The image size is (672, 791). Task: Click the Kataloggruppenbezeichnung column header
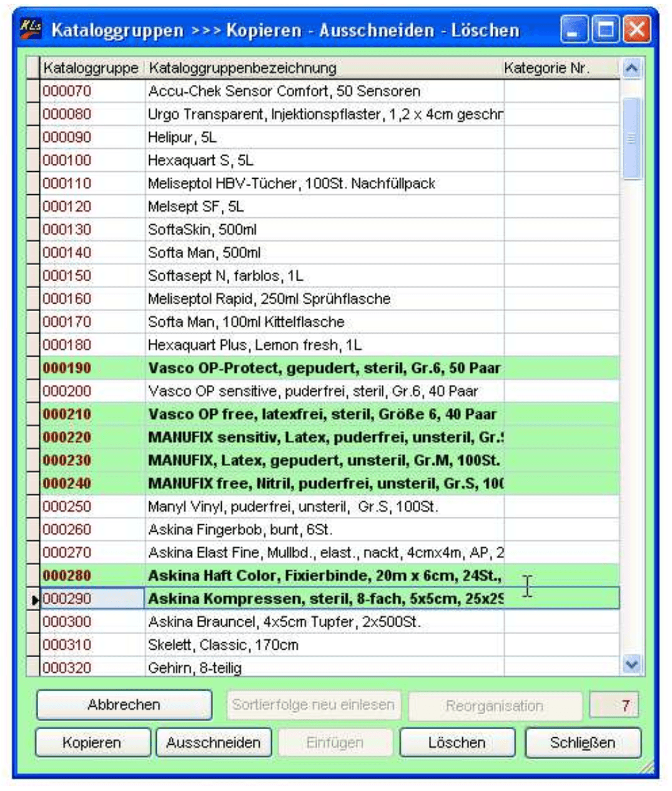[x=324, y=68]
